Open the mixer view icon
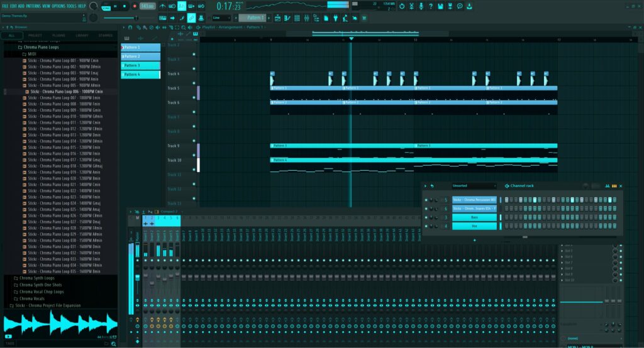The height and width of the screenshot is (348, 644). coord(306,18)
